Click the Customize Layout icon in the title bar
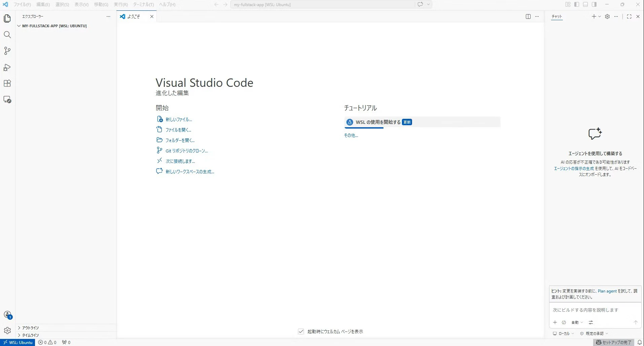644x346 pixels. pos(568,4)
